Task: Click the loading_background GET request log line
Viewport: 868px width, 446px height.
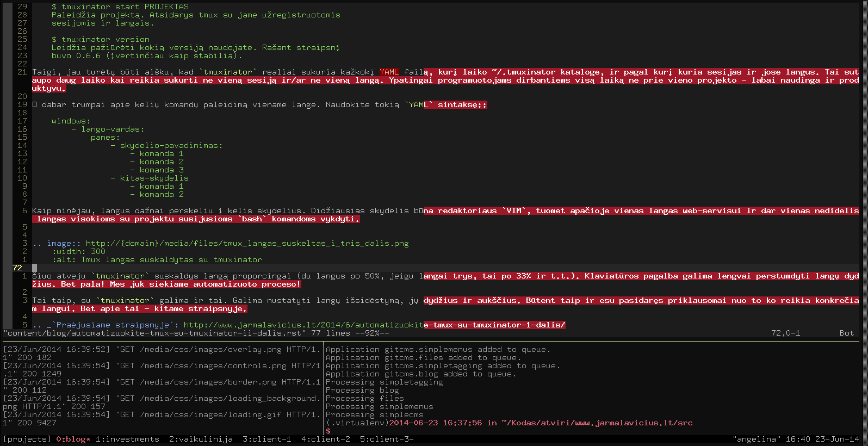Action: (162, 402)
